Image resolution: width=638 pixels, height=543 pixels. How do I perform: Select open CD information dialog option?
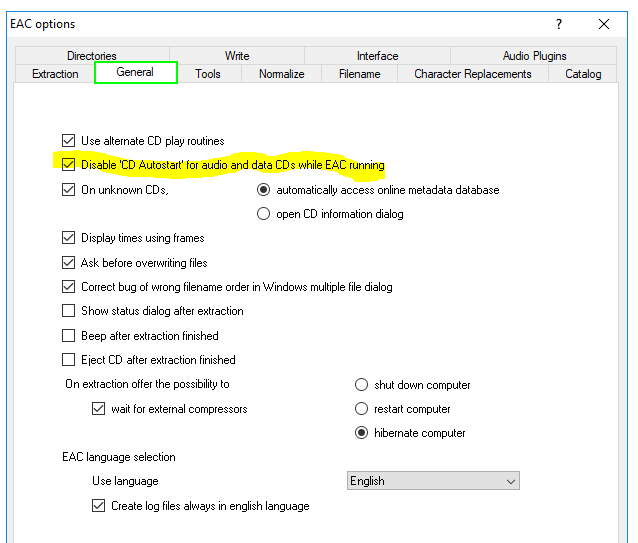[263, 214]
